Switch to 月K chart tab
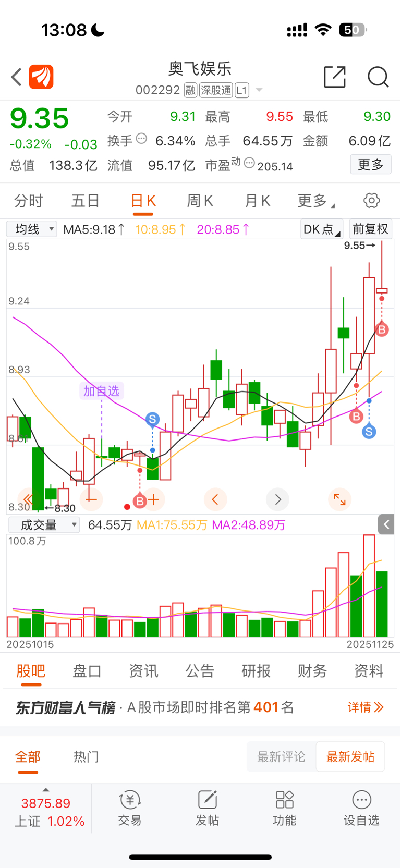This screenshot has height=868, width=401. point(257,201)
